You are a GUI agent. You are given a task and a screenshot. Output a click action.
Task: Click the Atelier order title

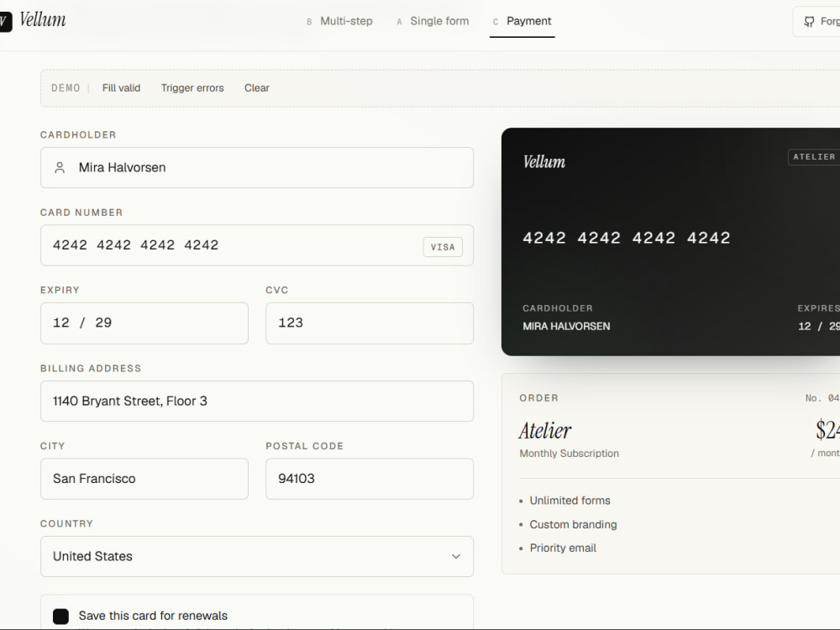[545, 431]
